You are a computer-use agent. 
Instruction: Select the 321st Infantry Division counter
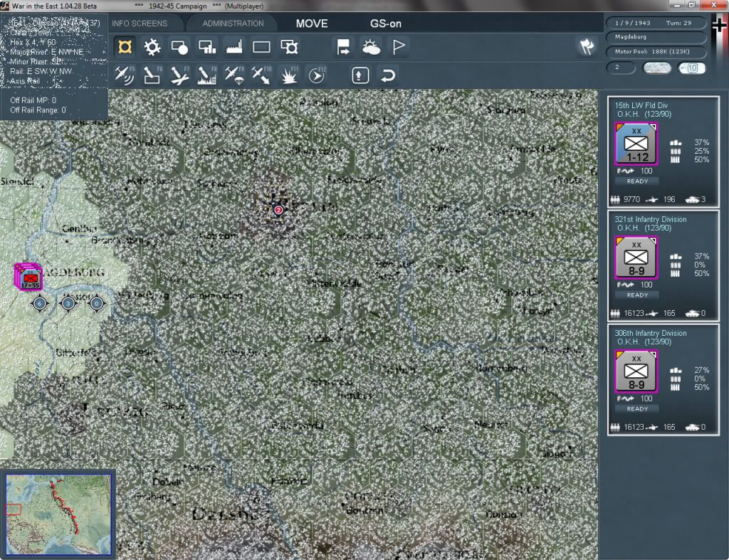point(636,258)
